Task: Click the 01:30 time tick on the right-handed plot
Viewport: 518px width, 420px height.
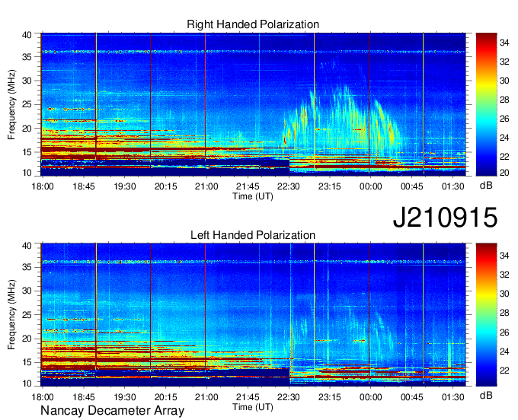Action: coord(453,186)
